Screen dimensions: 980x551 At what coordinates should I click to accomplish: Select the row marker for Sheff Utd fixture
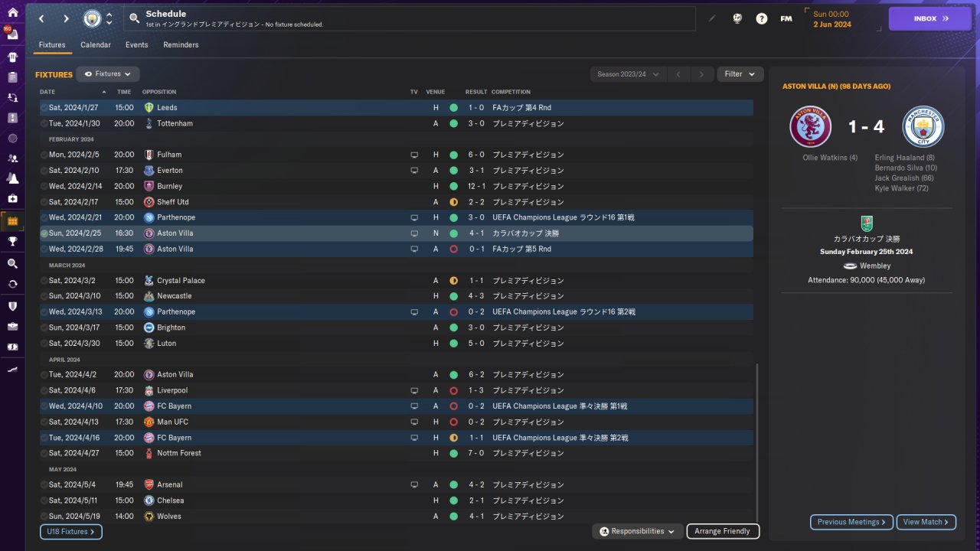(44, 202)
